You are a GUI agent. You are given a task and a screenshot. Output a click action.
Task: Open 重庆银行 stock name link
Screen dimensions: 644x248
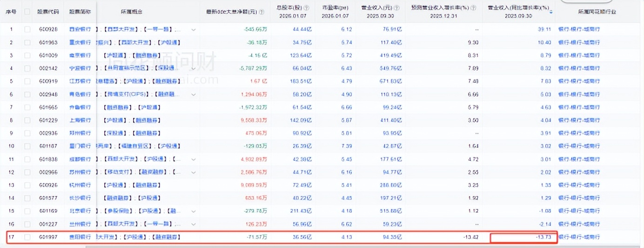pos(80,42)
